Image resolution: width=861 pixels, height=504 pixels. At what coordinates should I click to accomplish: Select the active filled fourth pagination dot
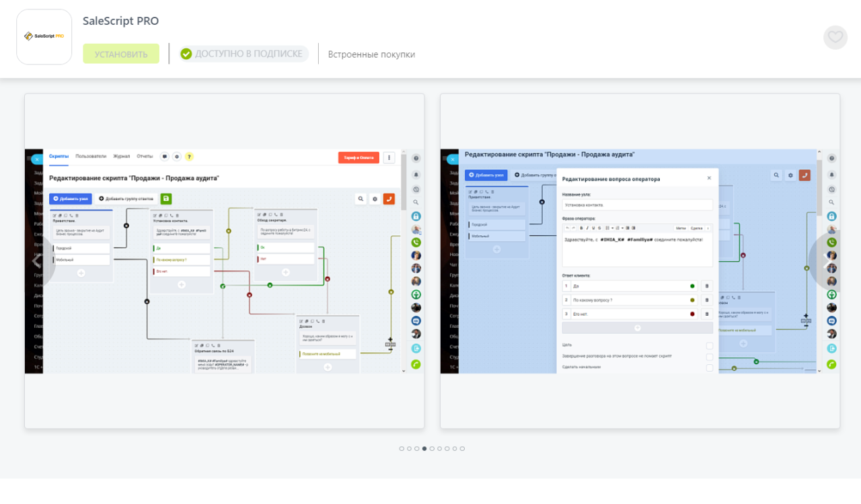[424, 448]
